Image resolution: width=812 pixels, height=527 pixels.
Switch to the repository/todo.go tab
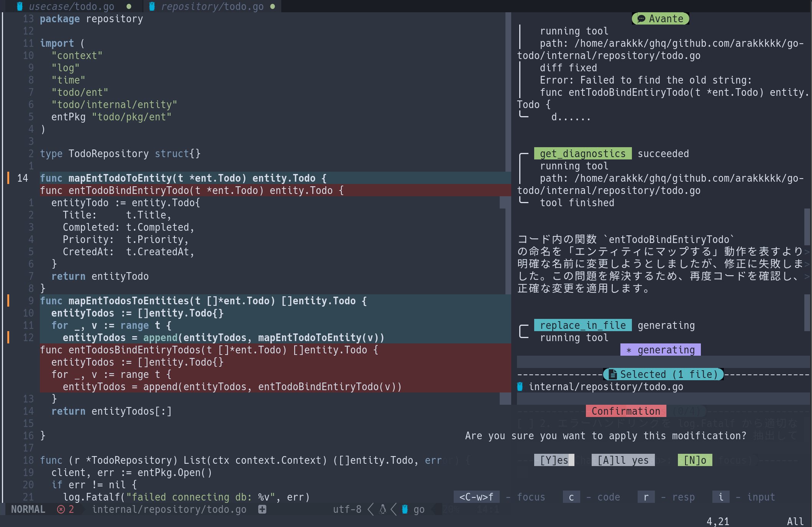(212, 6)
